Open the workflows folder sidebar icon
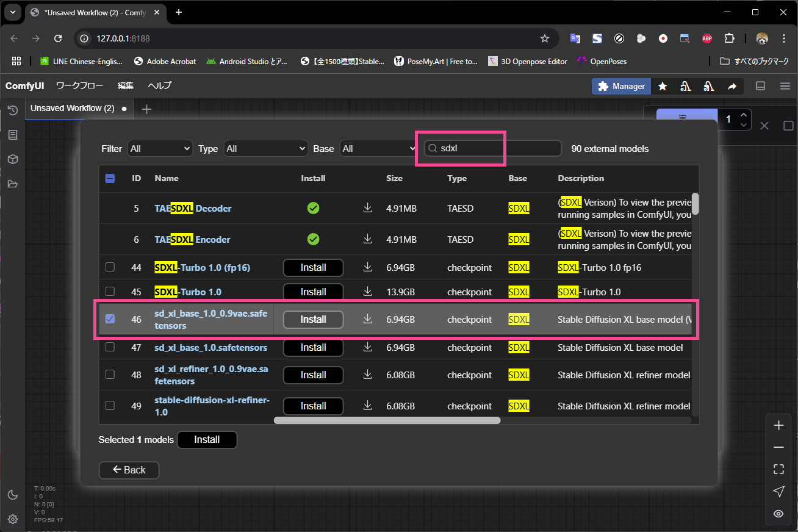 pos(12,184)
